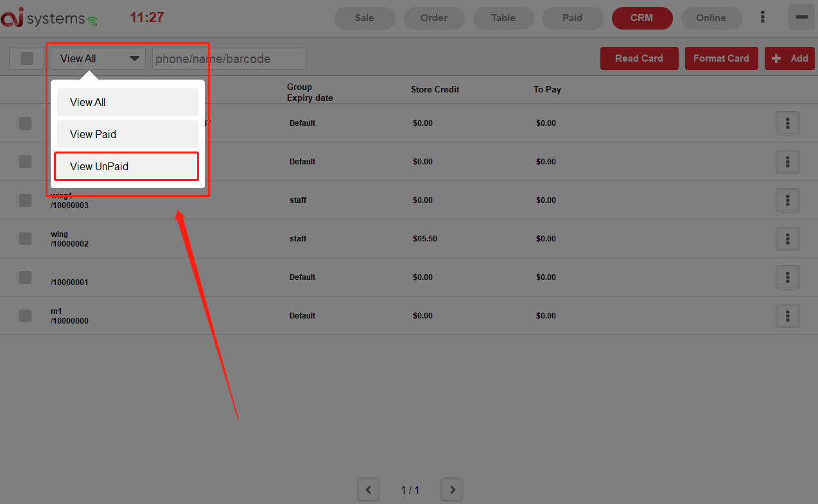
Task: Click the 11:27 clock display
Action: pos(147,17)
